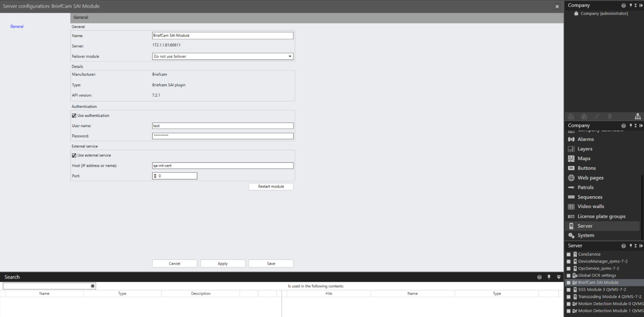Open the System gears icon
644x317 pixels.
pyautogui.click(x=571, y=236)
